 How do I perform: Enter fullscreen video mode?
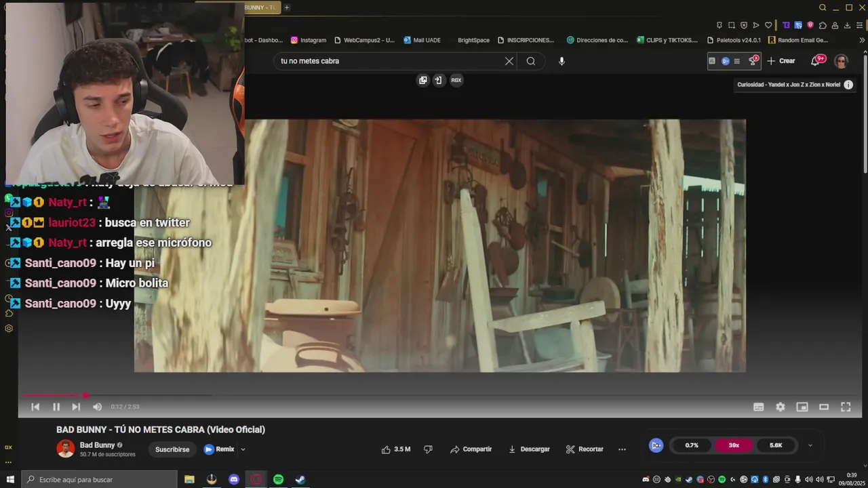tap(846, 407)
